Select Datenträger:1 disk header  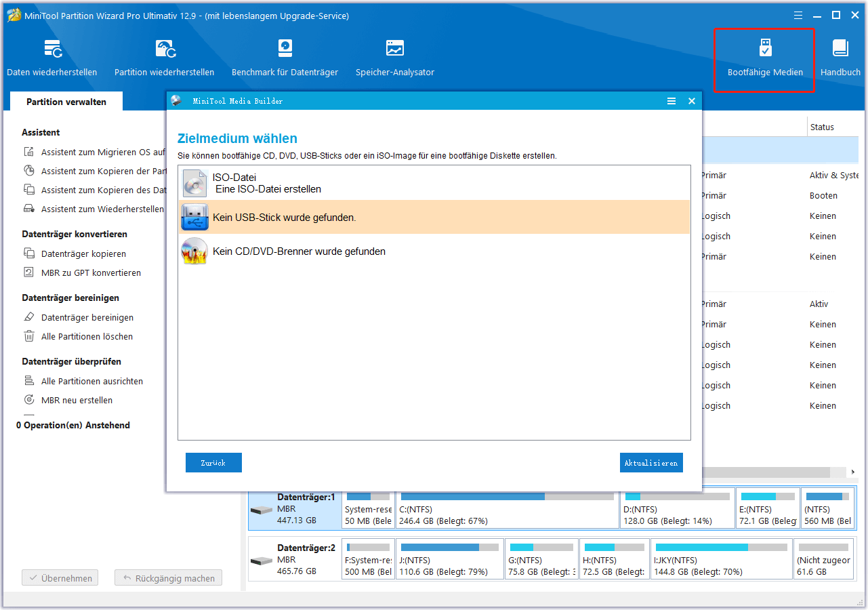tap(294, 508)
